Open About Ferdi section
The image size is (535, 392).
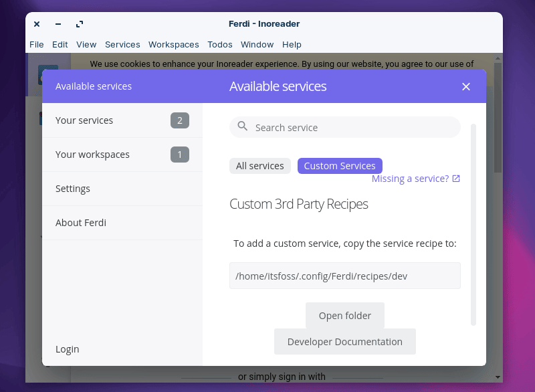[x=81, y=223]
